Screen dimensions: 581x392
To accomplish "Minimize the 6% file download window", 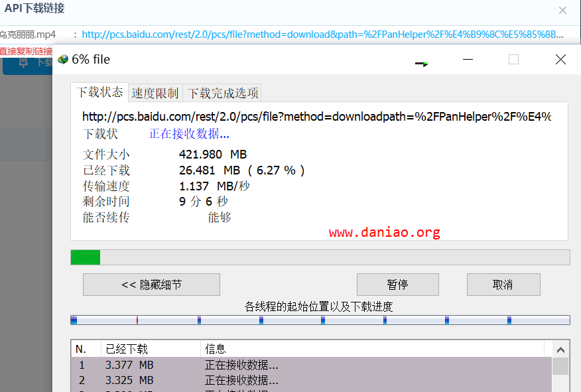I will [x=468, y=59].
